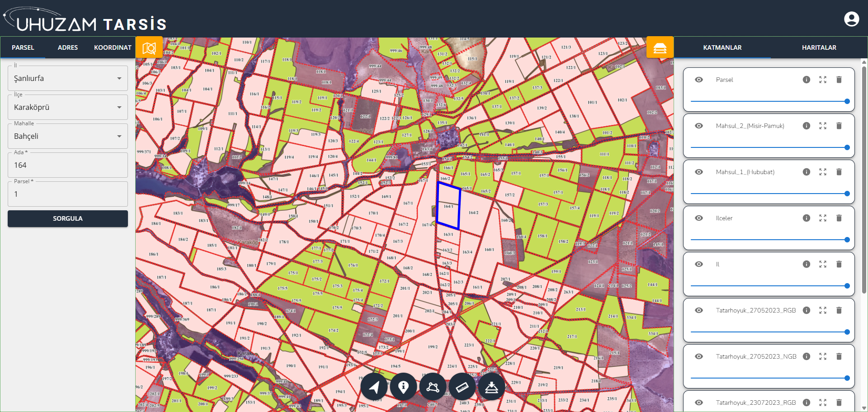Click the Parsel number input field

[68, 194]
